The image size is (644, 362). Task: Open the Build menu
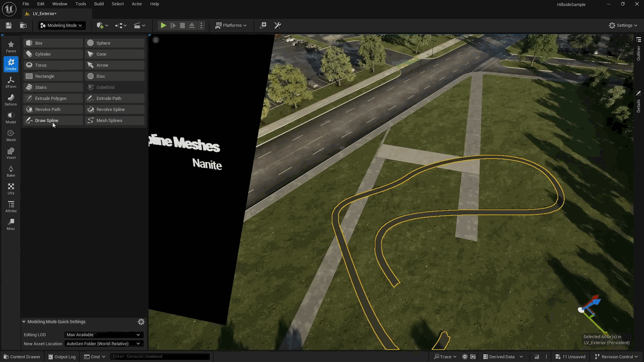(99, 4)
